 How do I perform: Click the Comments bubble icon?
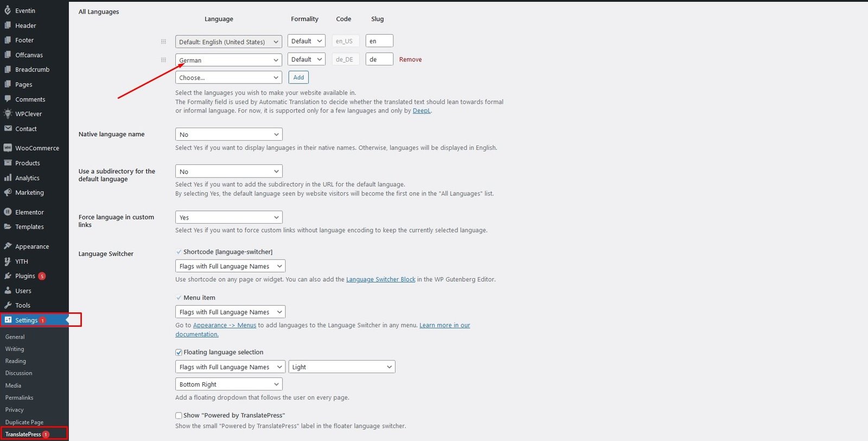point(8,99)
